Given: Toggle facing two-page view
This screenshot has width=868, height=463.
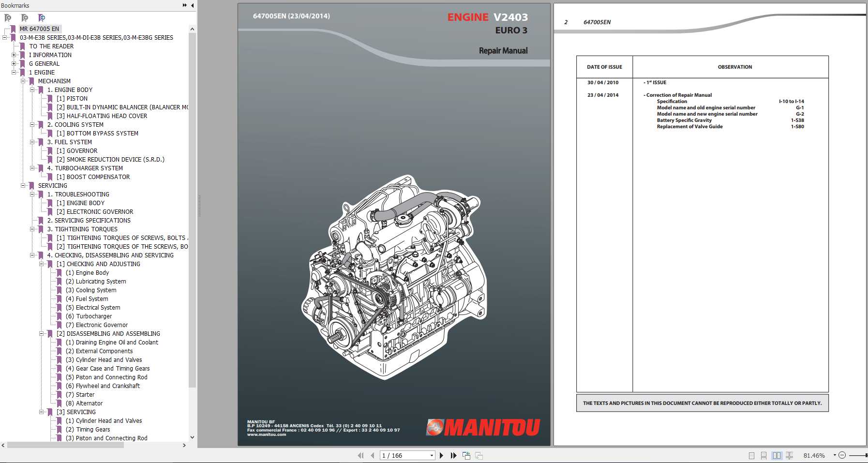Looking at the screenshot, I should coord(777,455).
